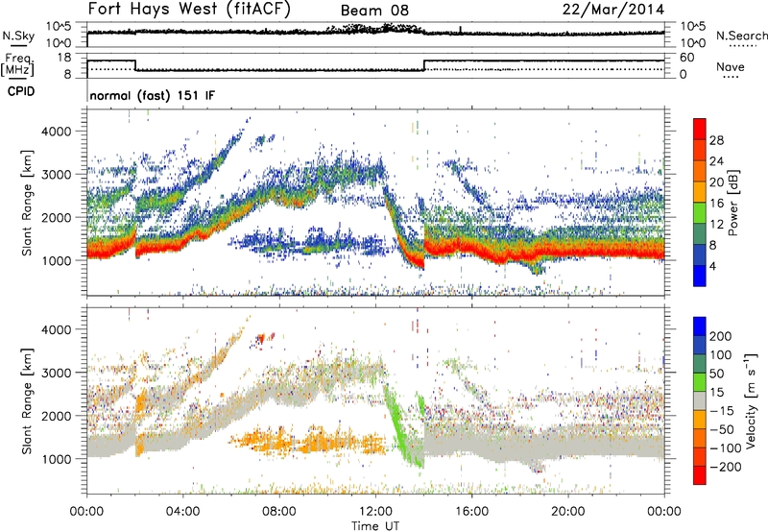Click the 'normal (fast) 151 IF' text
This screenshot has width=768, height=532.
[x=153, y=95]
